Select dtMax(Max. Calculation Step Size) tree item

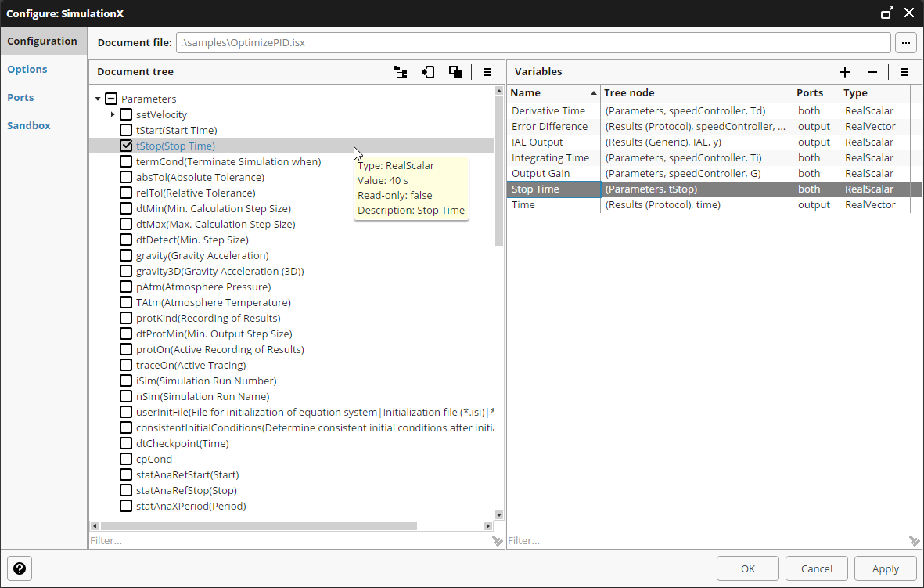tap(216, 224)
